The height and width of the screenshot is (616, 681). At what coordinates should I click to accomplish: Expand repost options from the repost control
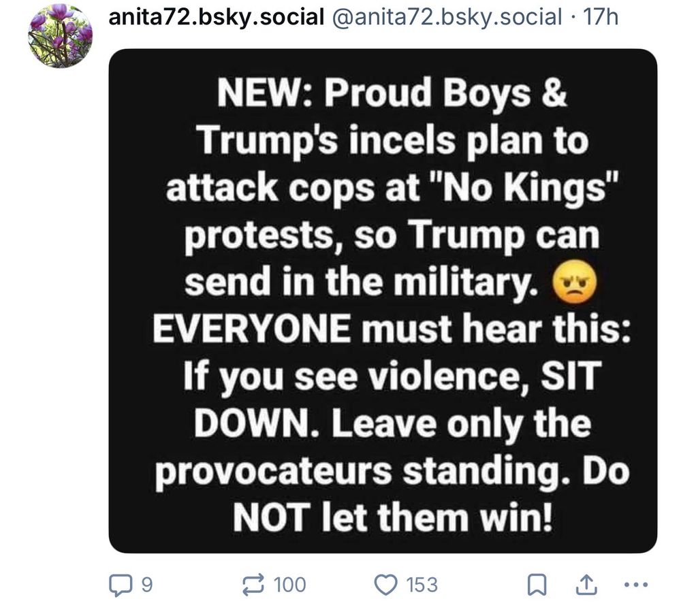(254, 584)
